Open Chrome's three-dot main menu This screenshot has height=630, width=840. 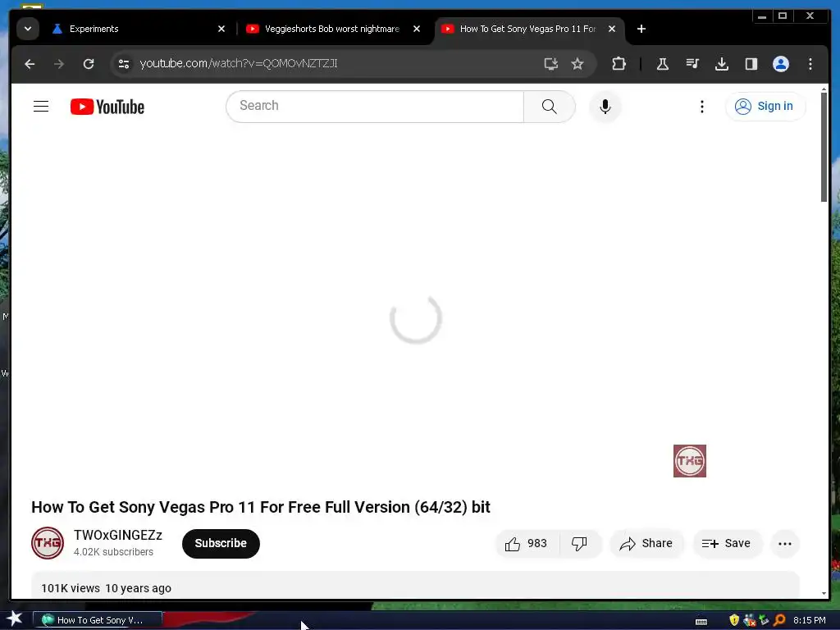(810, 64)
